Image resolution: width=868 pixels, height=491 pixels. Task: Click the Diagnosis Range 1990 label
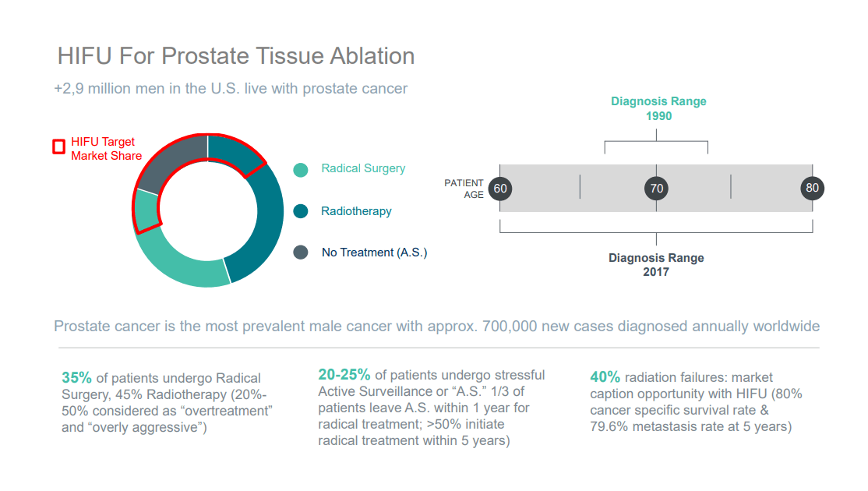pyautogui.click(x=658, y=108)
